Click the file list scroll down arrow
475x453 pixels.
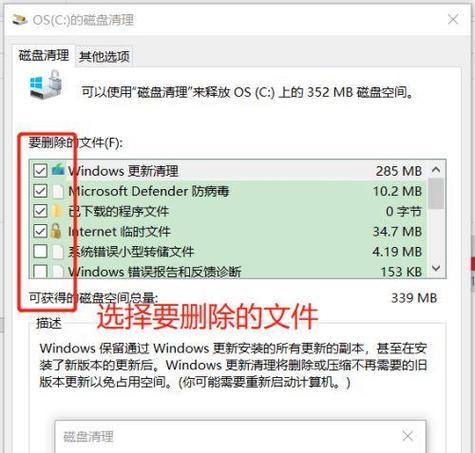tap(436, 268)
